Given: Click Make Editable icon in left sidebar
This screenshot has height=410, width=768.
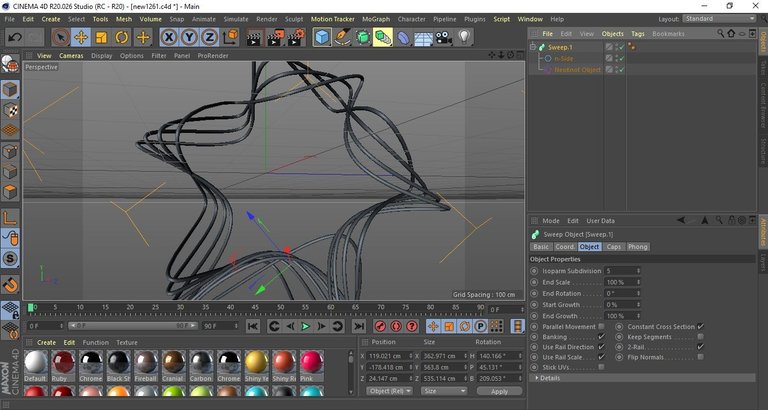Looking at the screenshot, I should tap(10, 64).
